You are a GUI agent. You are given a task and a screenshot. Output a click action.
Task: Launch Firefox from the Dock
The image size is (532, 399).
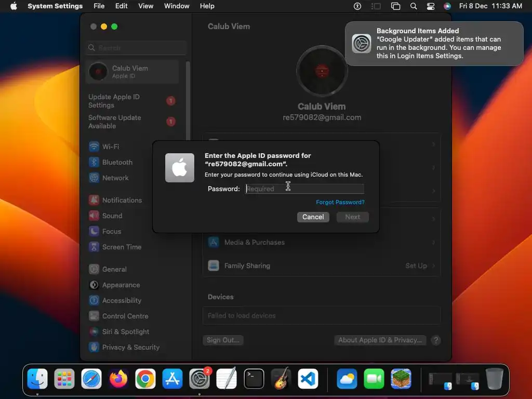coord(118,379)
